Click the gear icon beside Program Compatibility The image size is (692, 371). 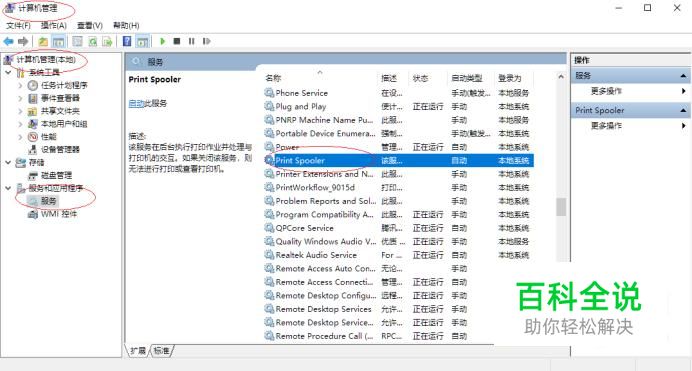click(269, 214)
